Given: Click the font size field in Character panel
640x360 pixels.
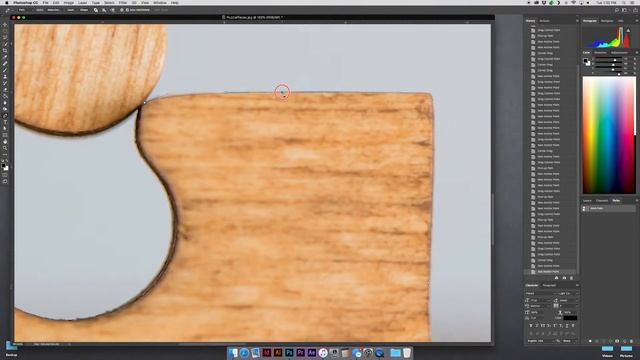Looking at the screenshot, I should (540, 300).
